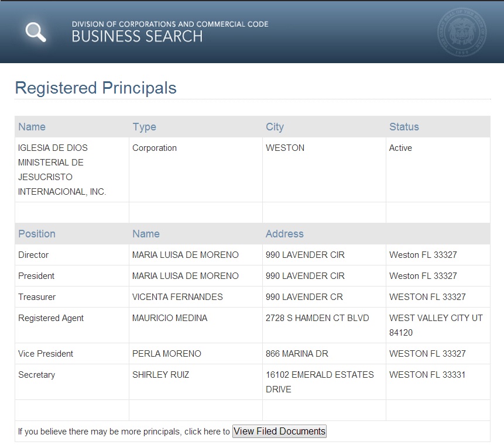Click the Type column header
Image resolution: width=504 pixels, height=445 pixels.
point(144,127)
